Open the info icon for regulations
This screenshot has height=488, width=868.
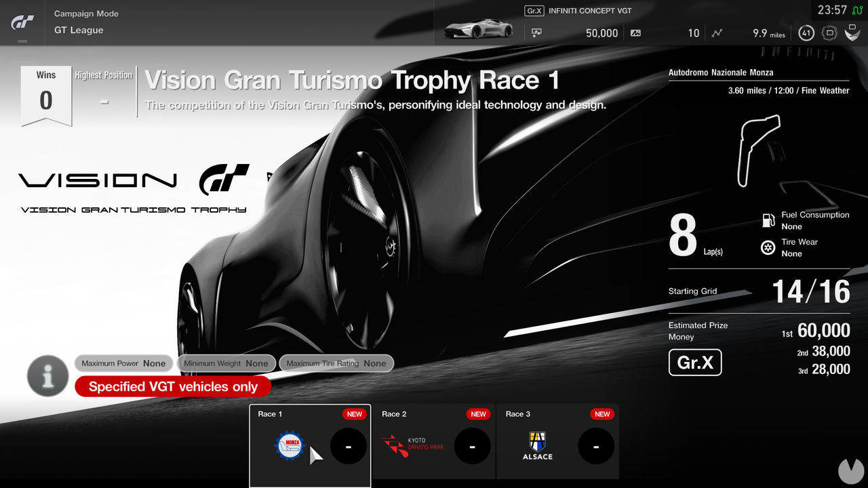47,375
